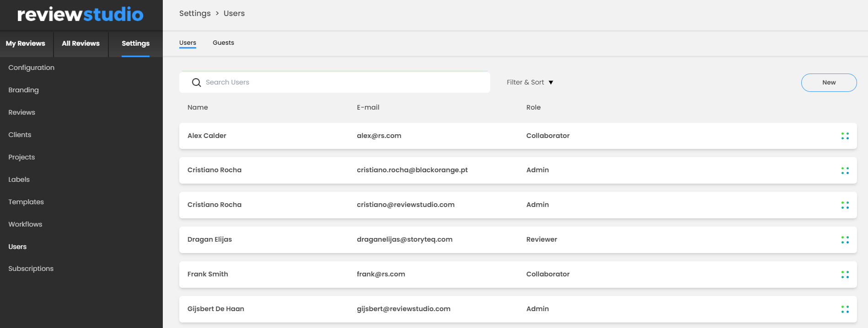This screenshot has height=328, width=868.
Task: Open Configuration in the settings sidebar
Action: coord(31,68)
